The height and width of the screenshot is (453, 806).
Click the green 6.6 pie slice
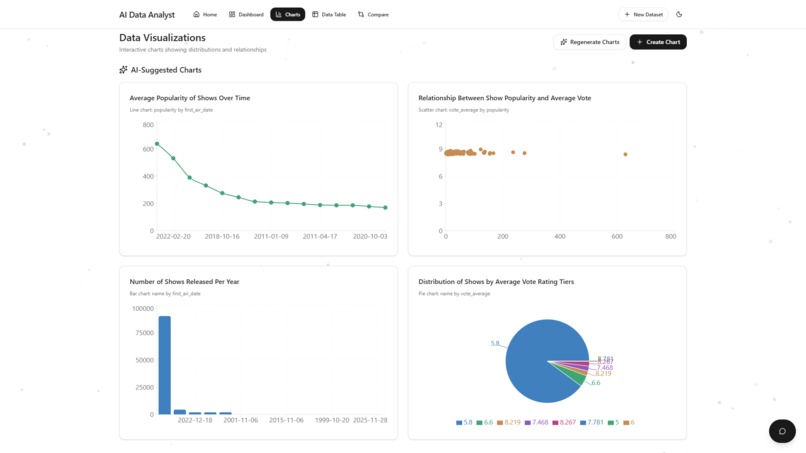coord(578,378)
